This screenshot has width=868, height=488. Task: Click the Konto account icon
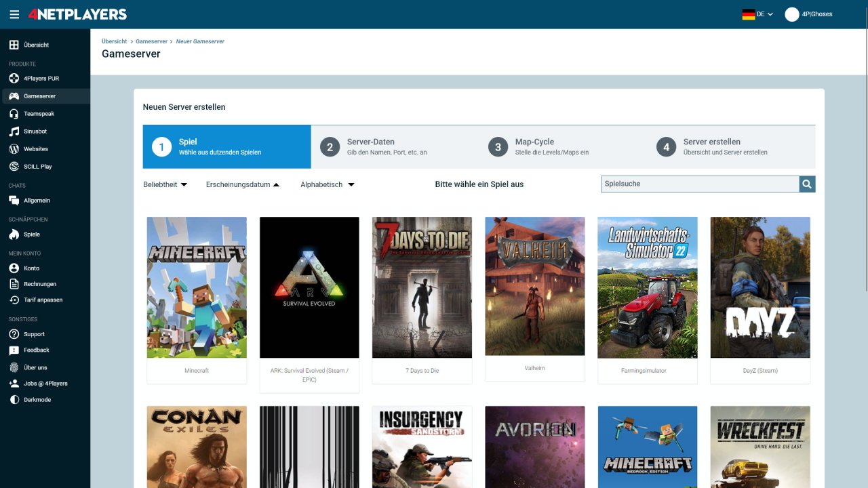(14, 268)
